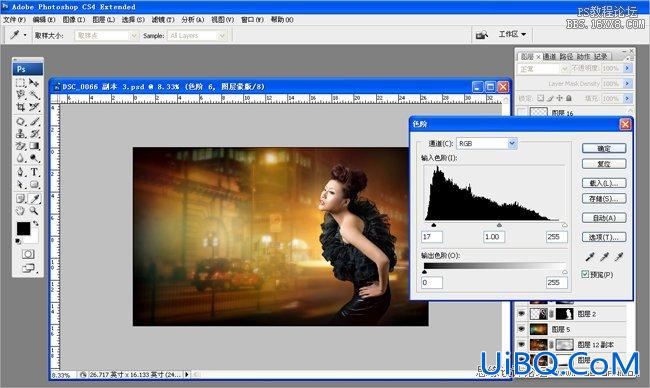This screenshot has width=650, height=388.
Task: Click the 选项(T)... options button
Action: [x=604, y=237]
